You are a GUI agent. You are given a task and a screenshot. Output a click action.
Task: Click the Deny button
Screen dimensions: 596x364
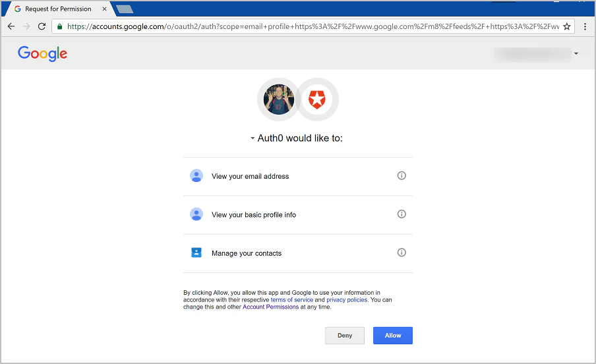(x=345, y=336)
